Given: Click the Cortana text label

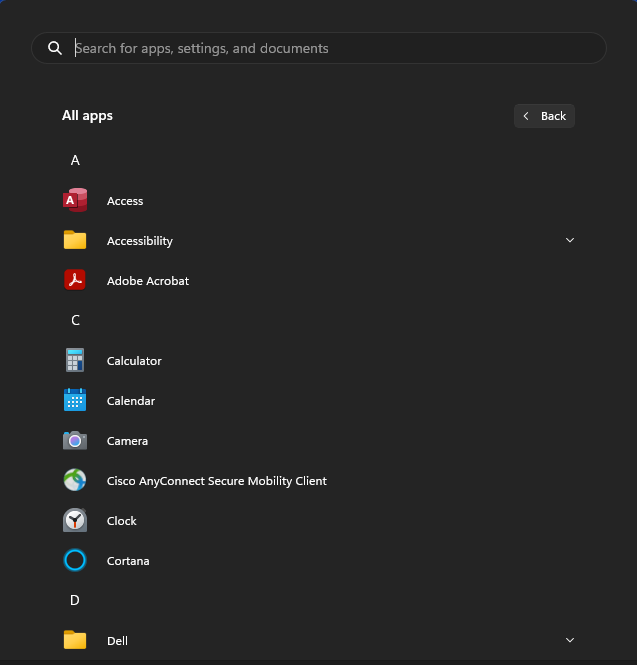Looking at the screenshot, I should pyautogui.click(x=128, y=561).
